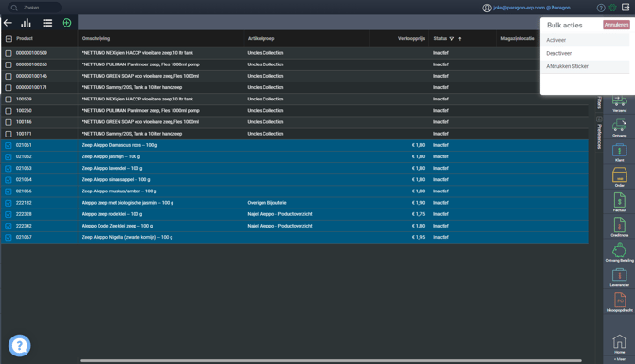635x364 pixels.
Task: Open Order module in sidebar
Action: (x=619, y=178)
